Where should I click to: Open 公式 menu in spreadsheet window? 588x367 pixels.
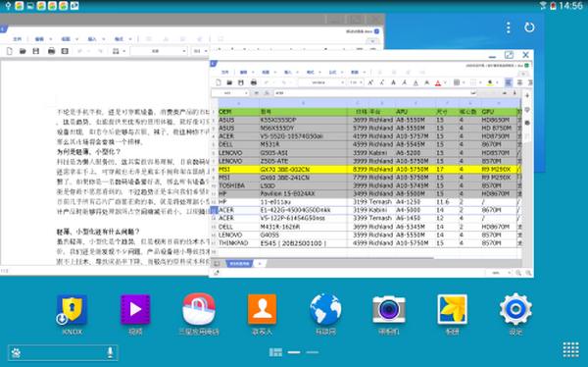click(332, 72)
